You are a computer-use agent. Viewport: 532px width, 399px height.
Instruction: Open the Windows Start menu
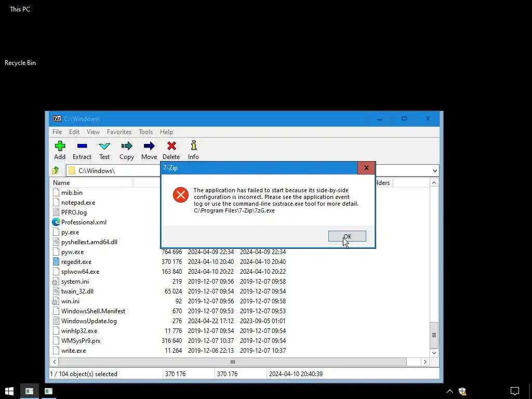point(9,391)
